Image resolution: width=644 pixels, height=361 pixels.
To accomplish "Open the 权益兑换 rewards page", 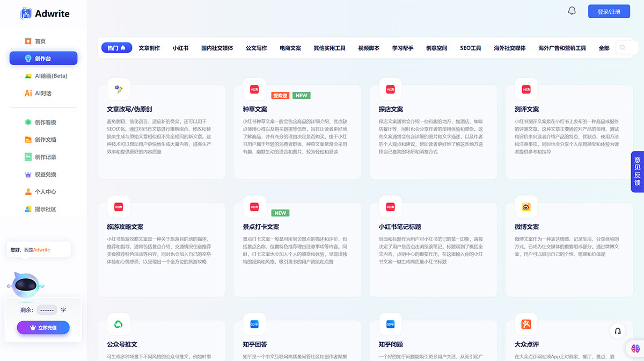I will 43,174.
